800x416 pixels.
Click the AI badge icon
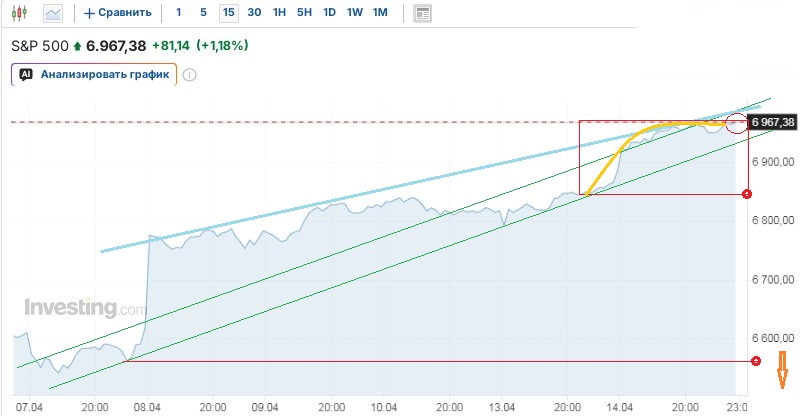(x=26, y=74)
